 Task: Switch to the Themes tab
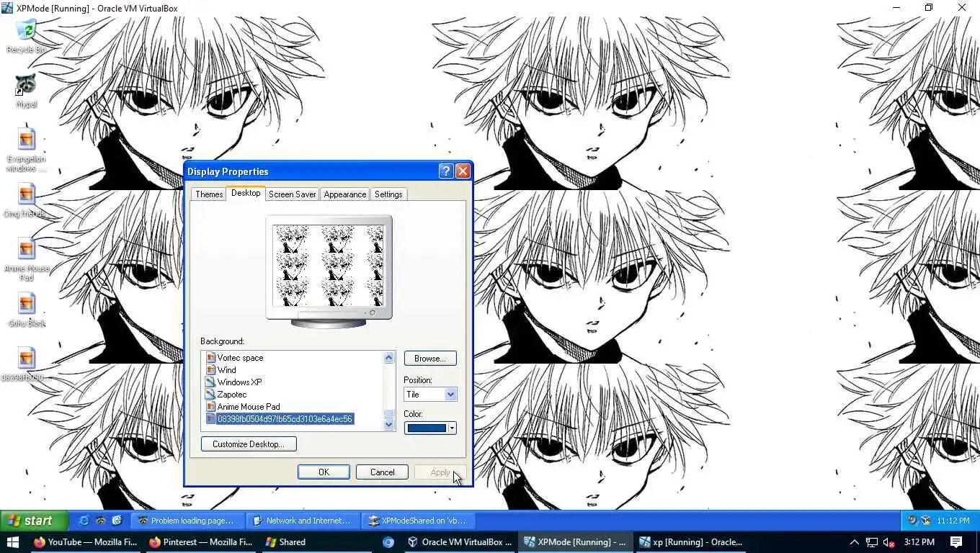209,194
